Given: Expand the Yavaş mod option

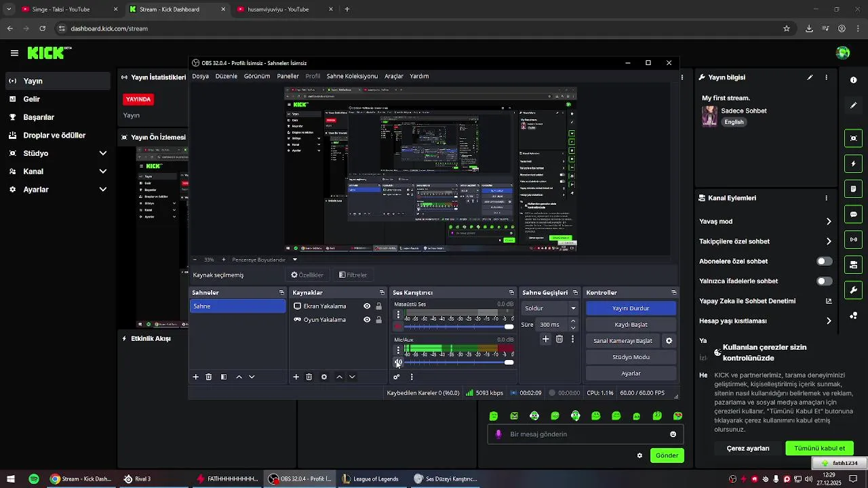Looking at the screenshot, I should pos(829,222).
